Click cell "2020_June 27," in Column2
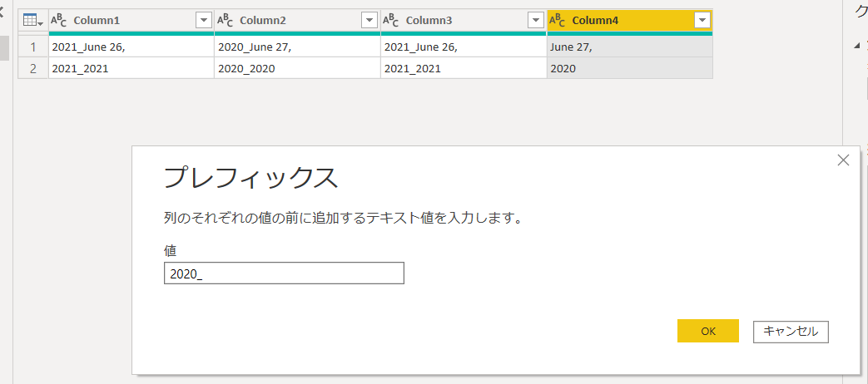Viewport: 868px width, 384px height. click(x=297, y=47)
